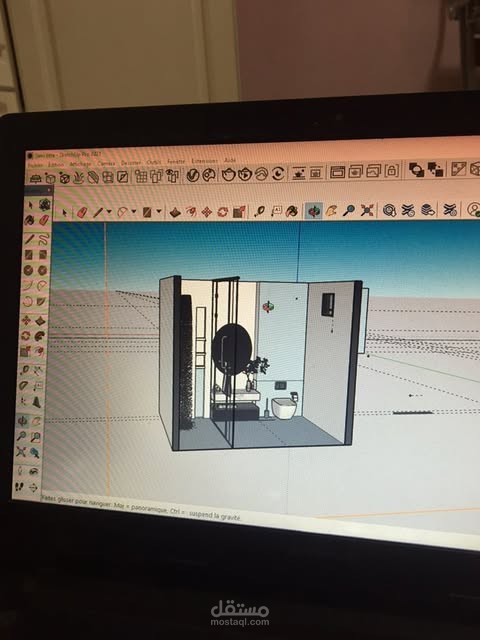Viewport: 480px width, 640px height.
Task: Click the toilet in the bathroom model
Action: pyautogui.click(x=284, y=409)
